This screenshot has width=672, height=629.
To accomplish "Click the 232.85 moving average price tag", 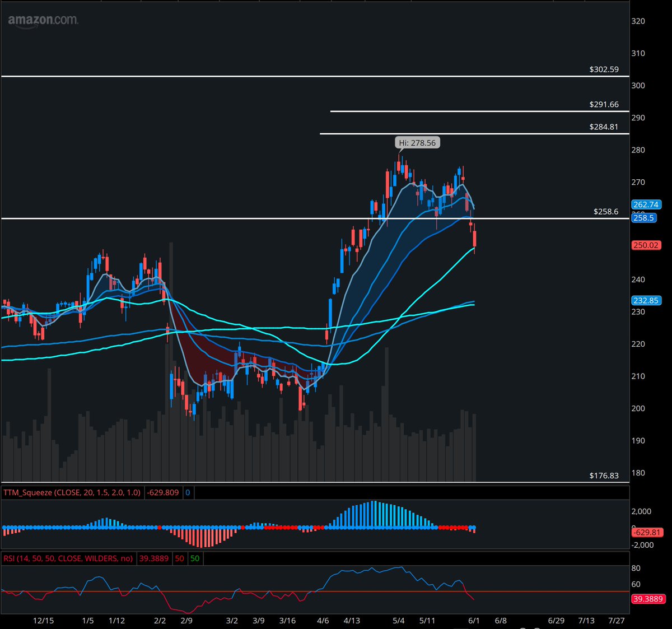I will (x=646, y=300).
